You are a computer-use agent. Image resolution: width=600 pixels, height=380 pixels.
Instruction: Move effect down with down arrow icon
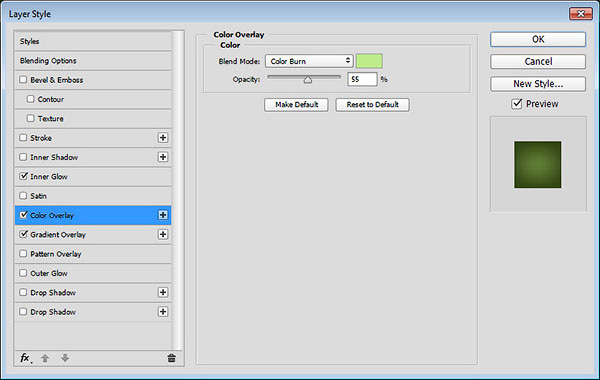click(x=65, y=358)
